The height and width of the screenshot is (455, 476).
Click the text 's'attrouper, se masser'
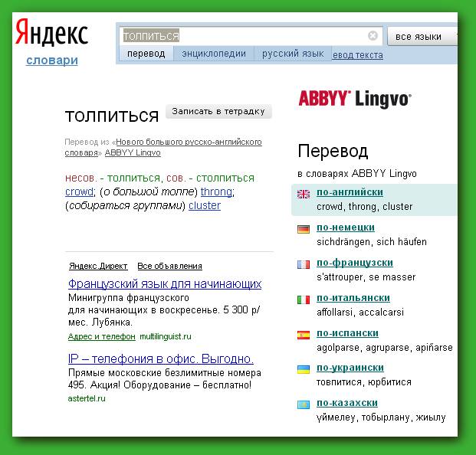click(366, 277)
